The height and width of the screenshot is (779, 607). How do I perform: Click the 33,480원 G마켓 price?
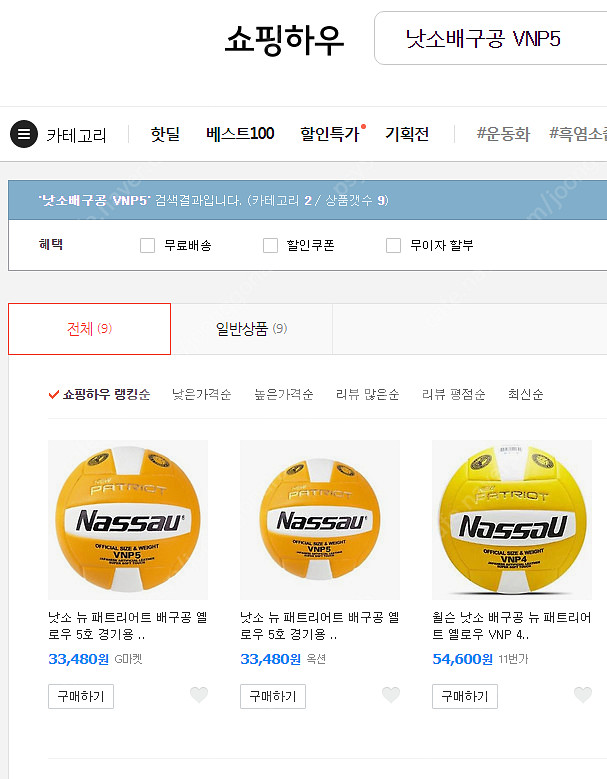pos(78,659)
